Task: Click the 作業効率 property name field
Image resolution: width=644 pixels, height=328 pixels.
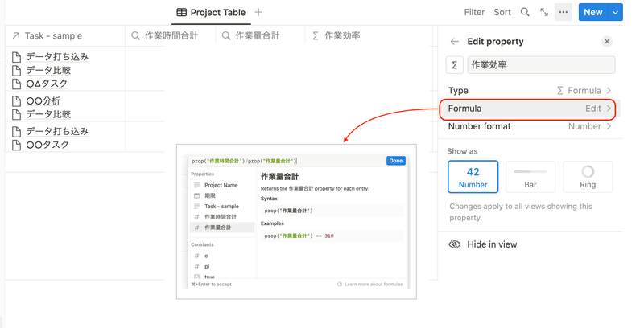Action: tap(541, 65)
